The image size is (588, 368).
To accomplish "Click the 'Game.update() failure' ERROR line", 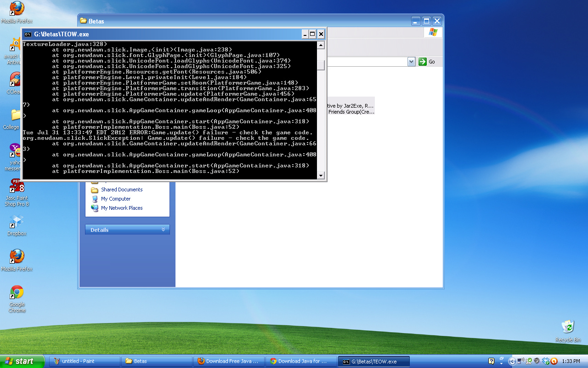I will click(x=168, y=132).
